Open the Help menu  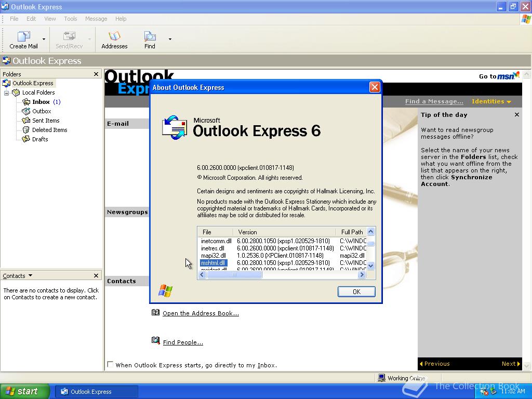tap(121, 19)
